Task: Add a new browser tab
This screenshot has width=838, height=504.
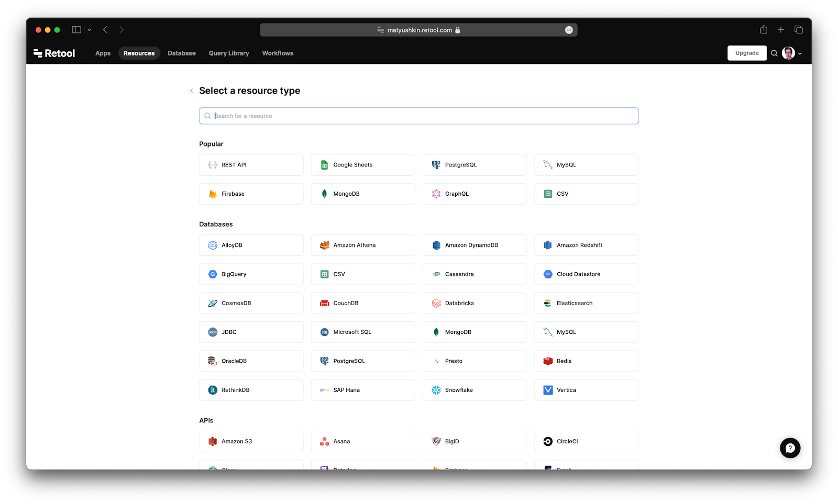Action: pos(781,30)
